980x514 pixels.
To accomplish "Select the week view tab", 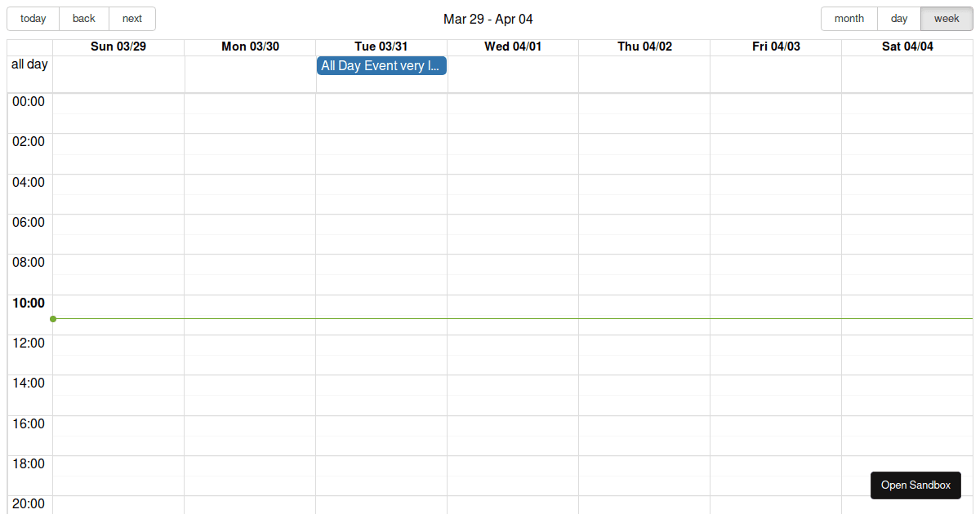I will pyautogui.click(x=947, y=19).
